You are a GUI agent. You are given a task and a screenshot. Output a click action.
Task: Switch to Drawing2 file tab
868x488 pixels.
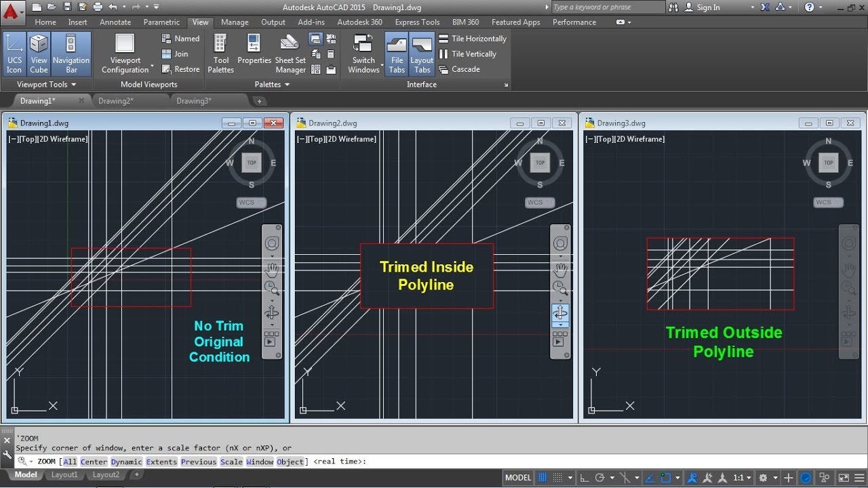click(x=116, y=101)
